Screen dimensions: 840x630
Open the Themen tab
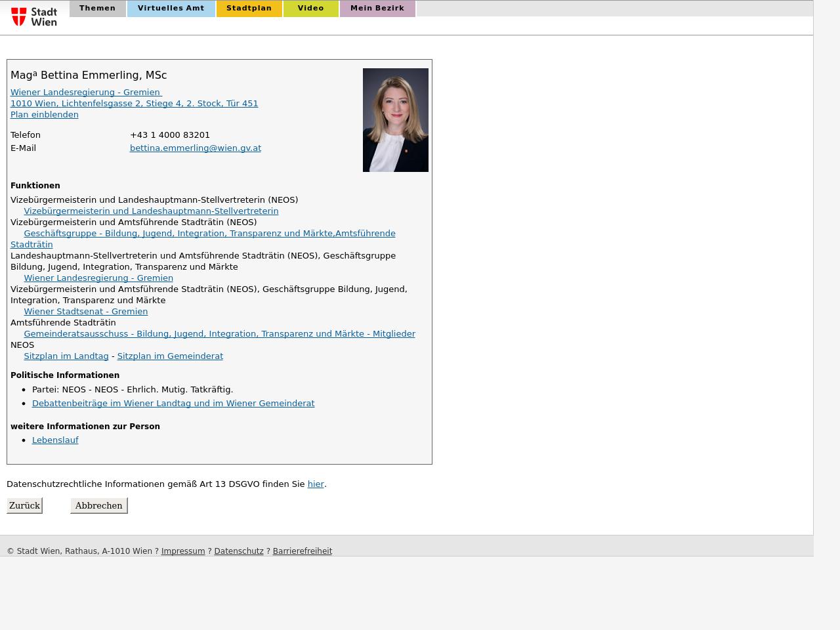coord(97,9)
